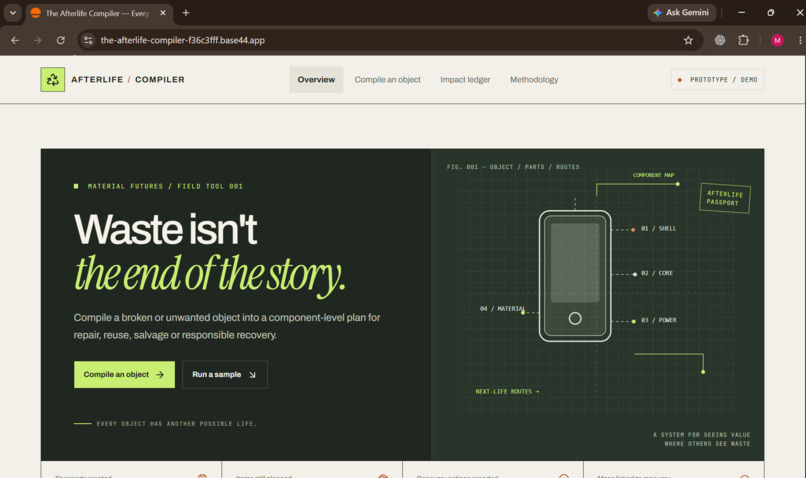Click the COMPONENT MAP label
The height and width of the screenshot is (478, 806).
[x=653, y=175]
